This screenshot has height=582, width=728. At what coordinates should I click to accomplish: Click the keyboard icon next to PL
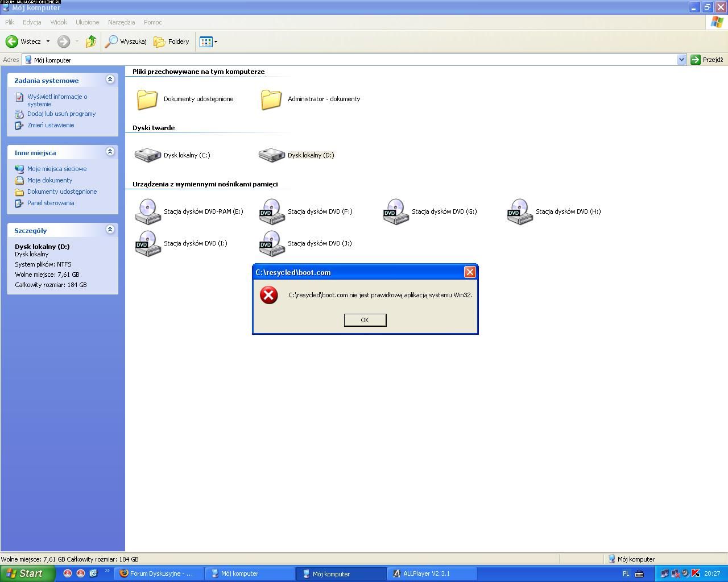[x=639, y=573]
